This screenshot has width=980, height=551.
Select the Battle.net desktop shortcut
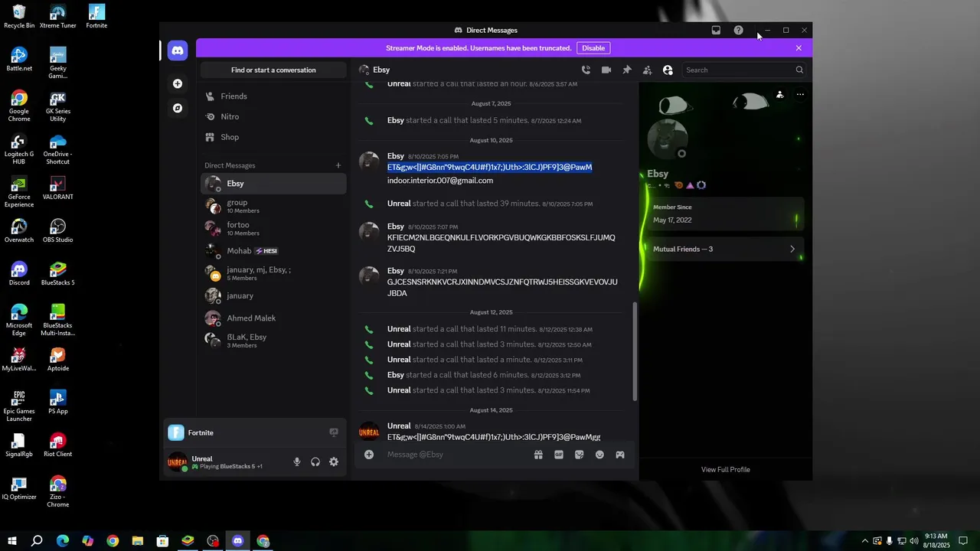click(19, 60)
